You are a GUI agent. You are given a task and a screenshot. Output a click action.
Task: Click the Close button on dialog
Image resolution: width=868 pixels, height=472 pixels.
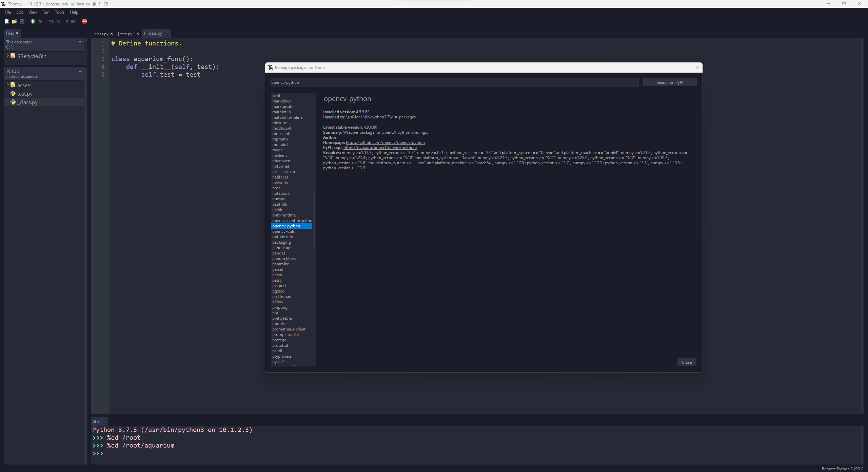(x=686, y=362)
